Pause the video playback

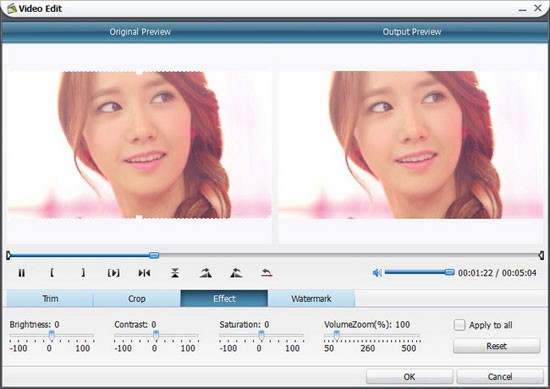tap(21, 273)
